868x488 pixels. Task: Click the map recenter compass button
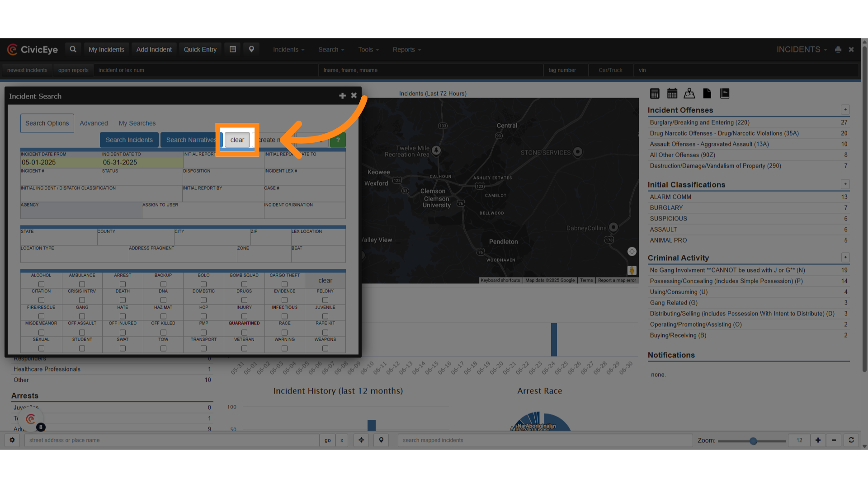tap(632, 252)
